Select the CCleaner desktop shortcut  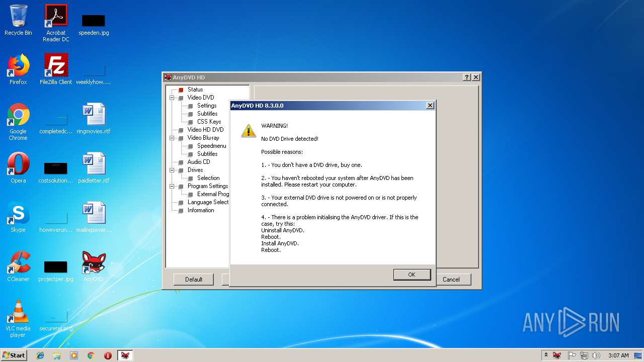18,266
